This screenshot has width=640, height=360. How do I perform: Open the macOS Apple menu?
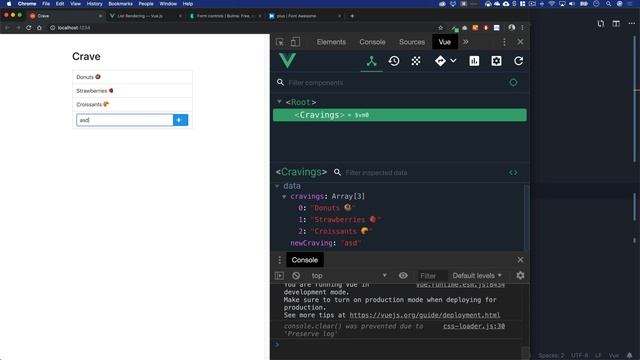pyautogui.click(x=9, y=4)
